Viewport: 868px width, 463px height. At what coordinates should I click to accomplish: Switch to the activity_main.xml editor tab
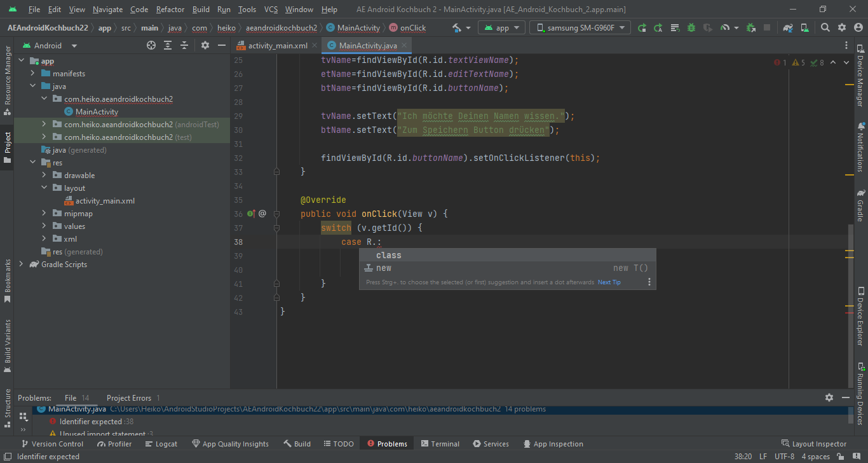coord(277,45)
